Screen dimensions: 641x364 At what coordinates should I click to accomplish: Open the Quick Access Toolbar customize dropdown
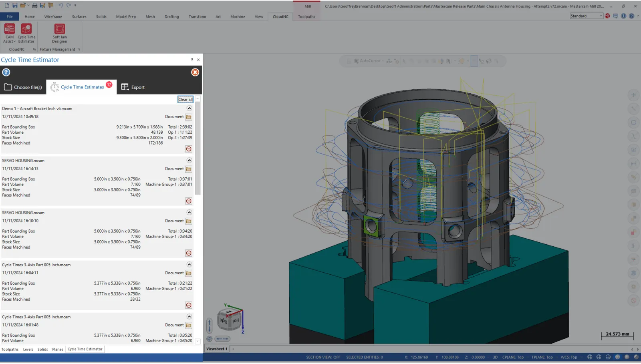(75, 6)
